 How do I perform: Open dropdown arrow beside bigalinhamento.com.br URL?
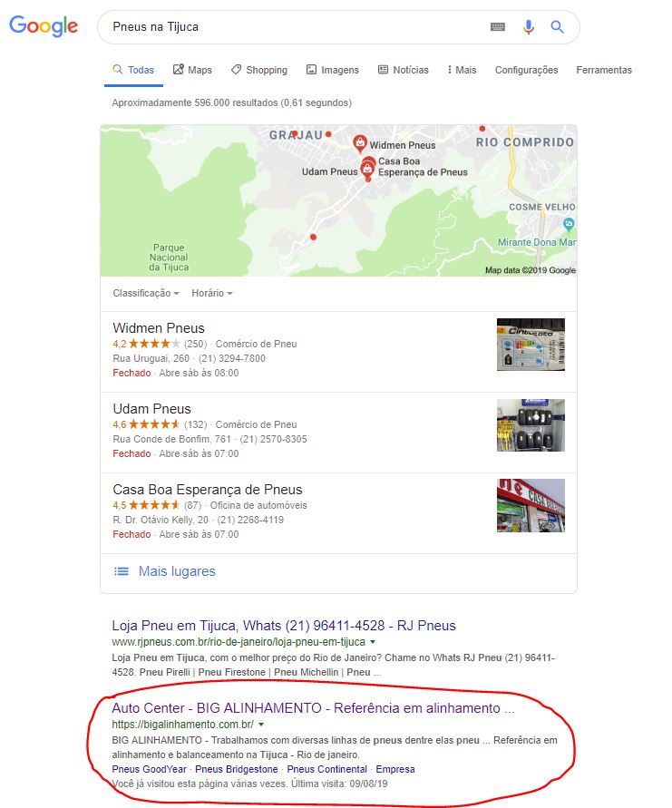pos(261,725)
